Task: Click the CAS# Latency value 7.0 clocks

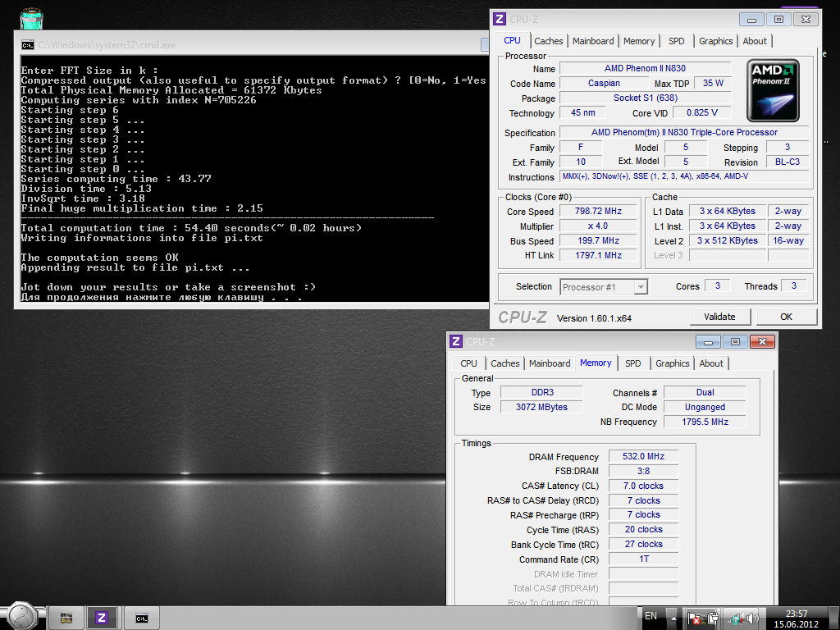Action: click(x=643, y=486)
